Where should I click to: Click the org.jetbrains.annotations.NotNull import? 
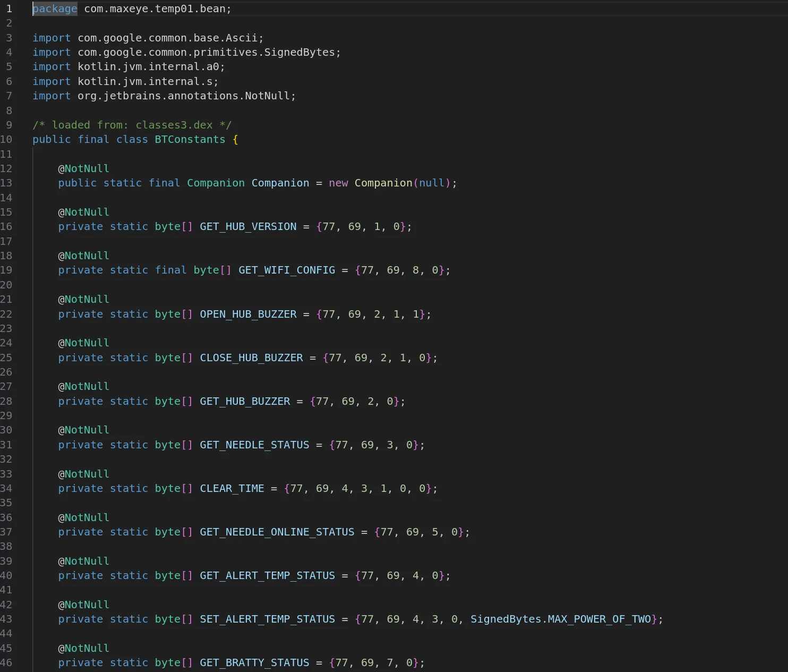coord(184,96)
